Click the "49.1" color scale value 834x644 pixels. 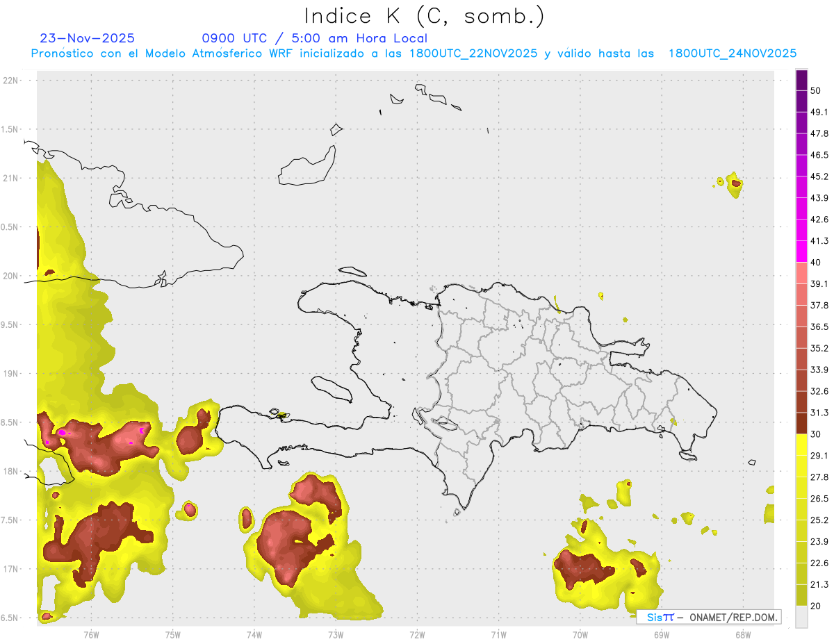tap(819, 112)
